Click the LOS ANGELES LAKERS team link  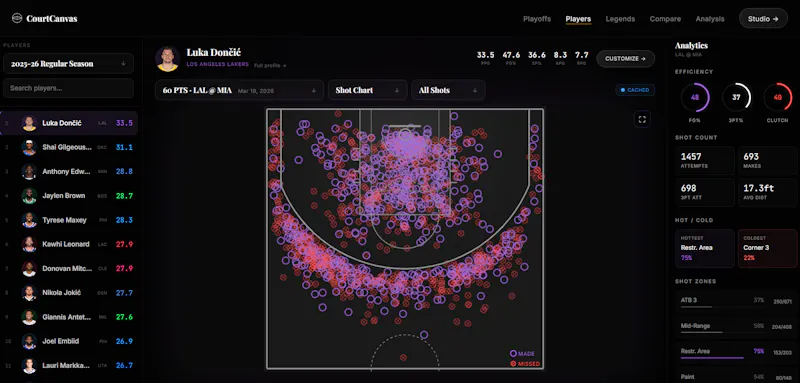(218, 65)
